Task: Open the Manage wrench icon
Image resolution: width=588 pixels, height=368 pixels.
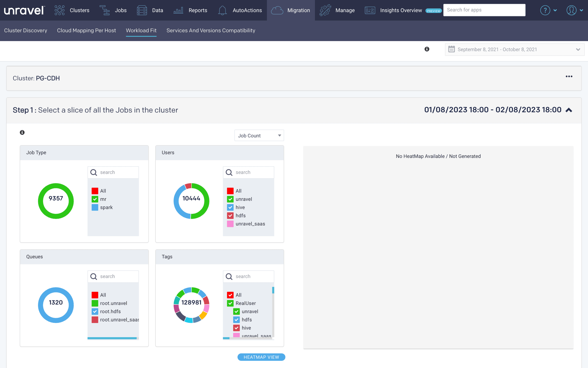Action: click(325, 10)
